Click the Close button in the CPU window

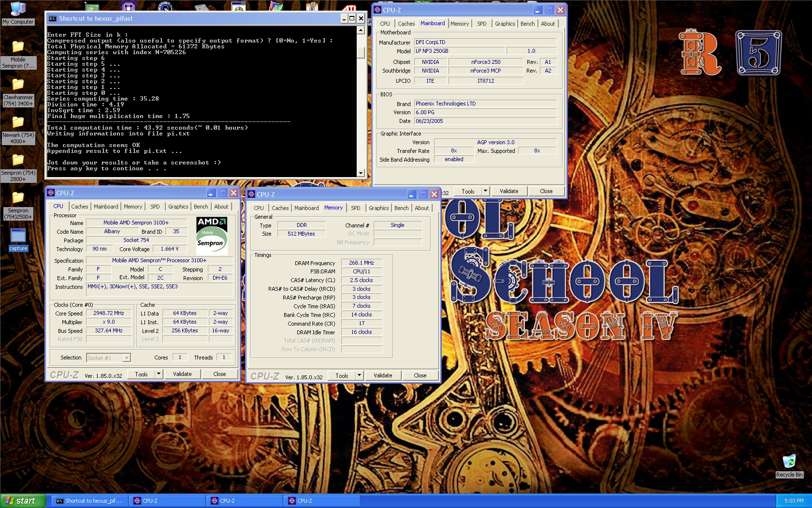219,374
